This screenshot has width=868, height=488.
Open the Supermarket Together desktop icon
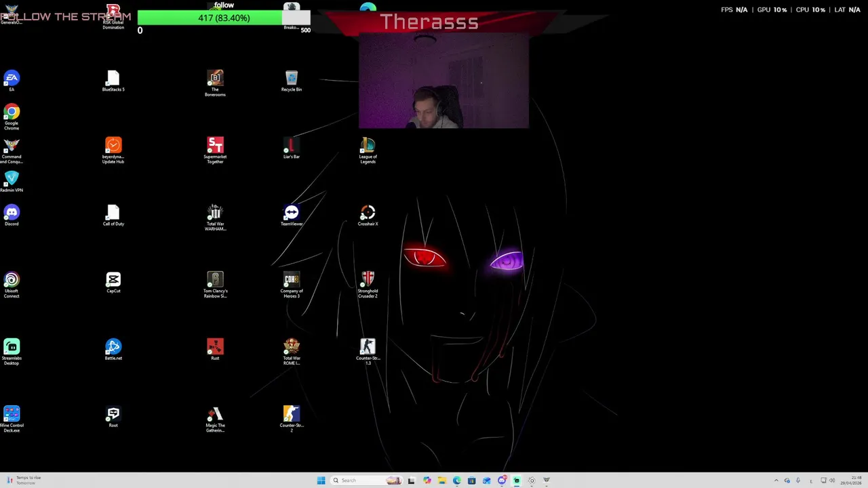215,150
